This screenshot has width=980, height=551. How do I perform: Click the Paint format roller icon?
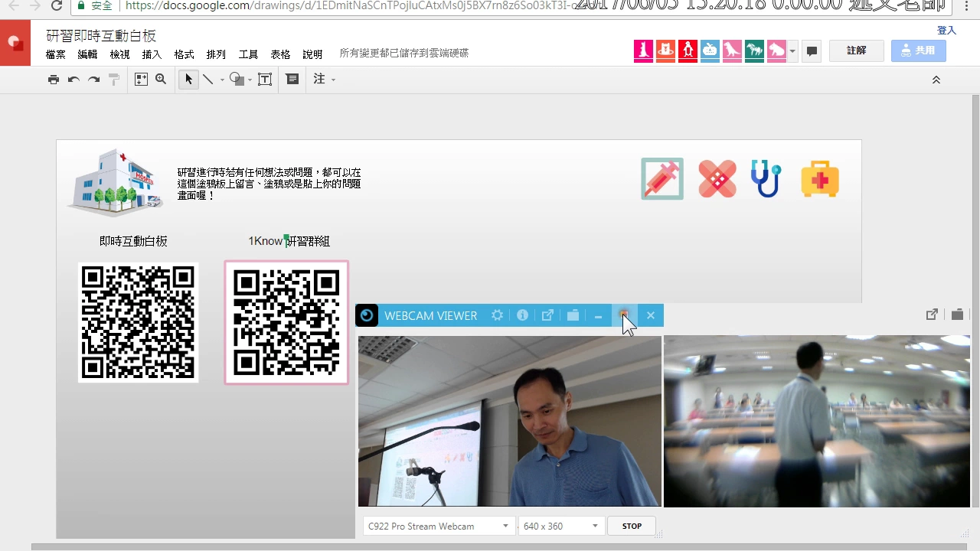pos(114,80)
